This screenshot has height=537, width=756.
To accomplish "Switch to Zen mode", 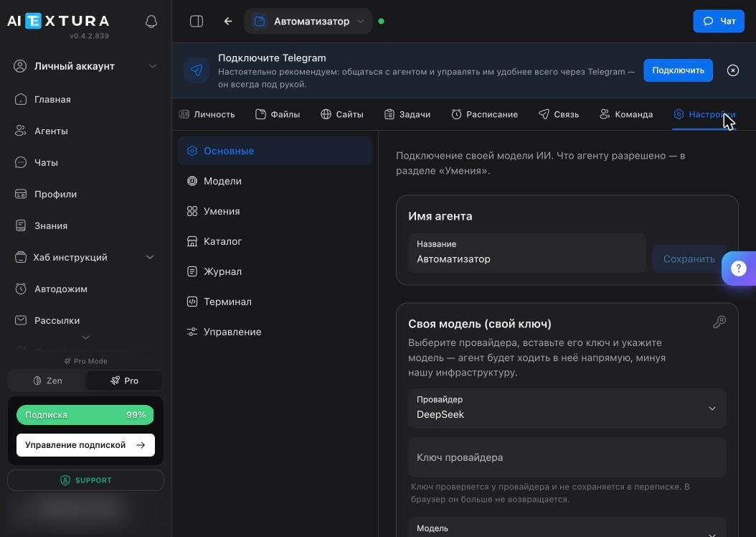I will [47, 380].
